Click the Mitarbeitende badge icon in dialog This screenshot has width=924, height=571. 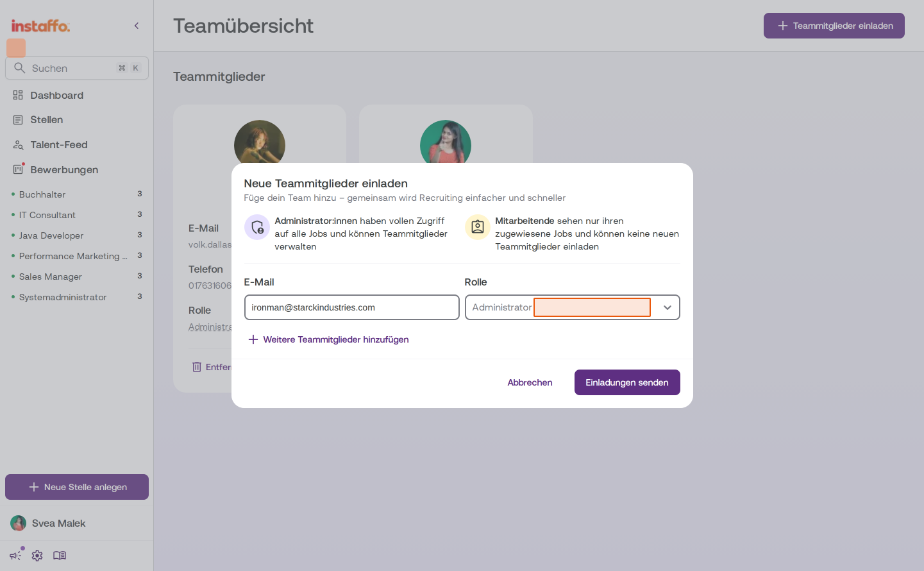(478, 227)
